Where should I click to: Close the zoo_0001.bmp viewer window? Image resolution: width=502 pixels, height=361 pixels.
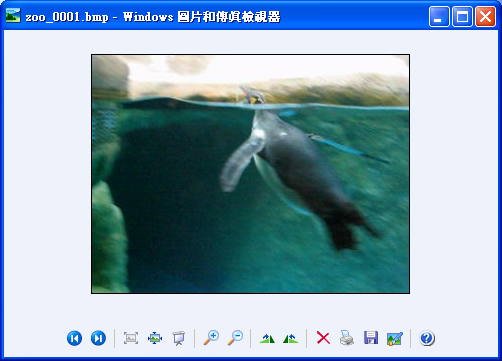coord(485,16)
